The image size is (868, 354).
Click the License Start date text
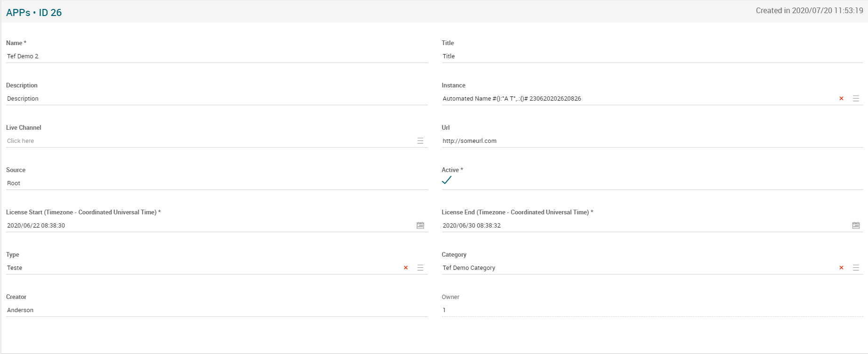coord(36,226)
